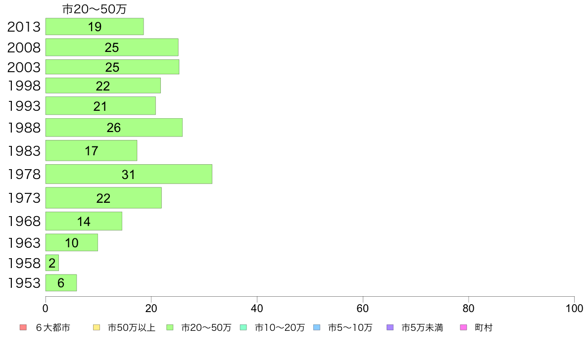Click the purple 市5万未満 legend swatch
The image size is (588, 364).
[x=390, y=327]
